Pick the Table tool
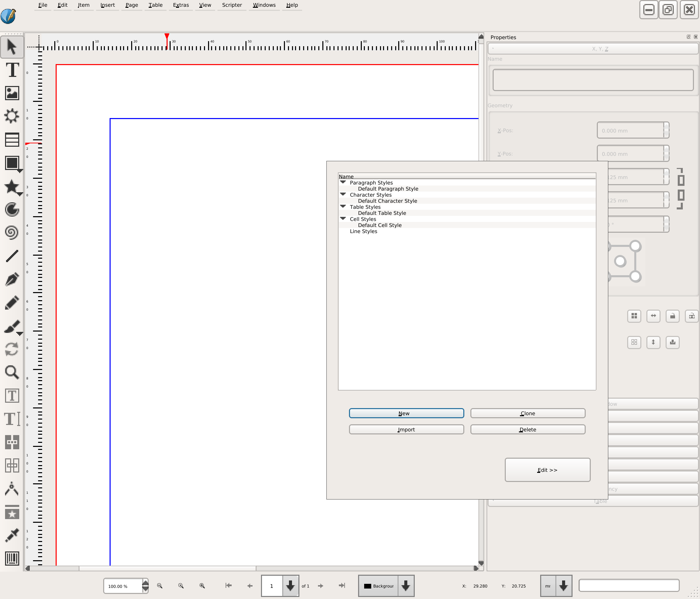 12,140
